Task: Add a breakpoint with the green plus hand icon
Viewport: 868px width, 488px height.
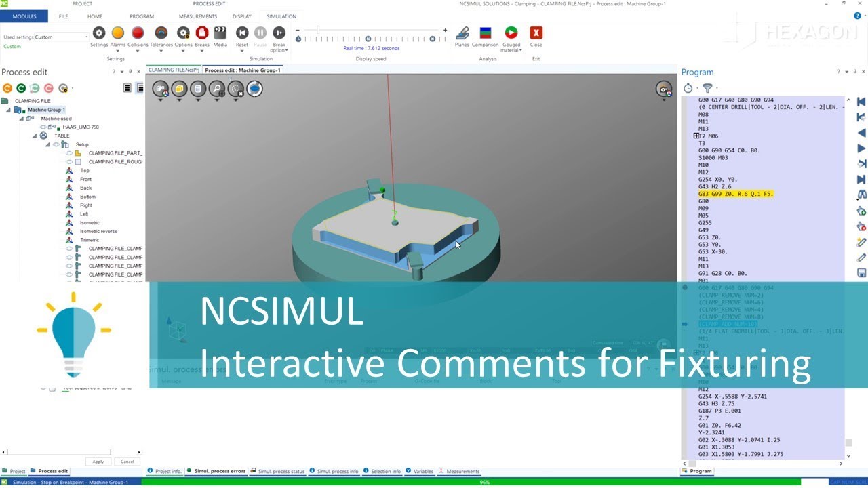Action: [861, 211]
